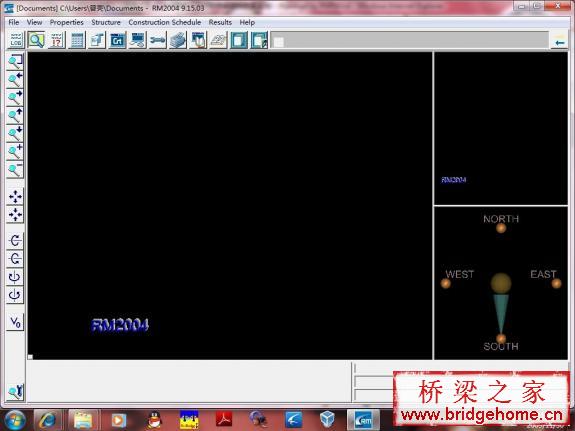This screenshot has width=575, height=431.
Task: Click the NORTH view direction point
Action: [501, 228]
